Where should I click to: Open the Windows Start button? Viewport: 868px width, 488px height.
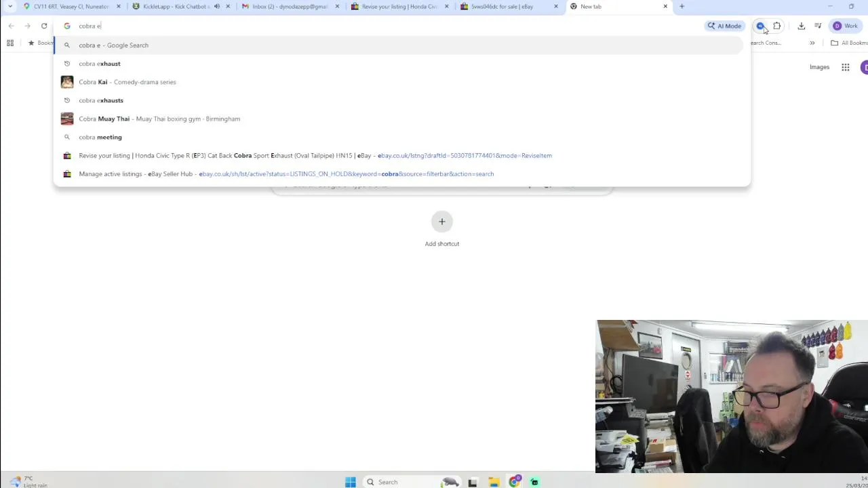[x=351, y=482]
